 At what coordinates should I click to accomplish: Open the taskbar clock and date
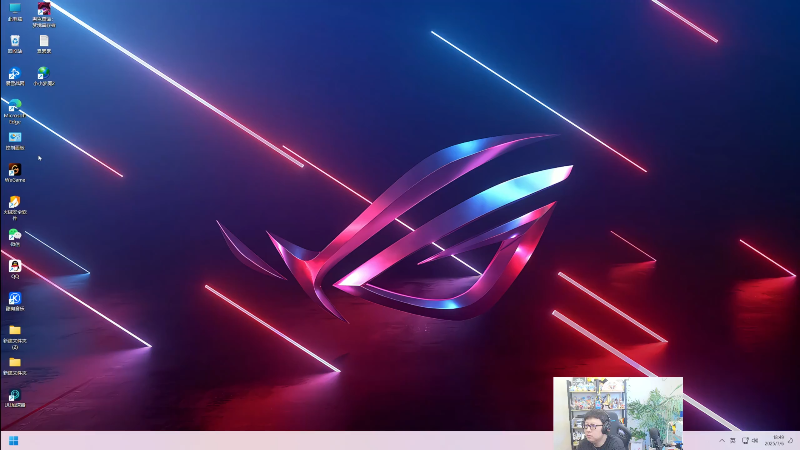point(774,441)
